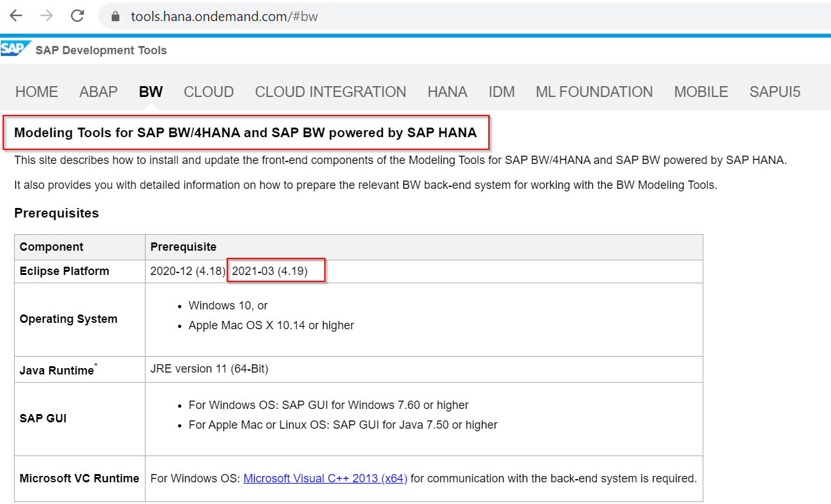Screen dimensions: 831x504
Task: Open the SAPUI5 tools page
Action: (x=774, y=91)
